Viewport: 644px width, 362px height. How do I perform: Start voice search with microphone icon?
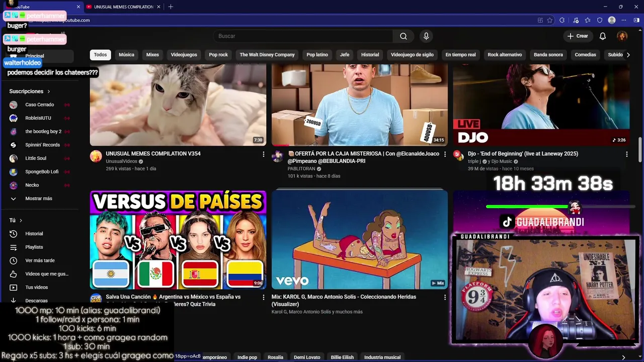point(426,36)
